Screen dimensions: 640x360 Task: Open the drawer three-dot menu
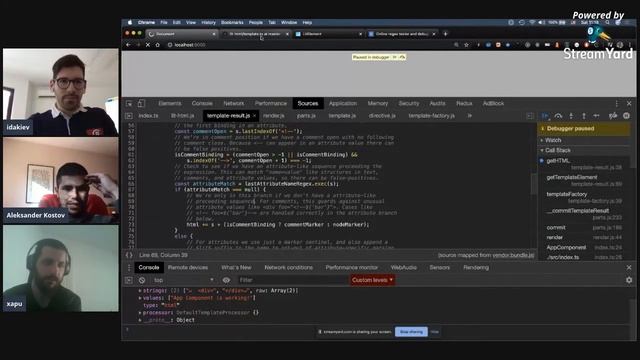tap(129, 268)
